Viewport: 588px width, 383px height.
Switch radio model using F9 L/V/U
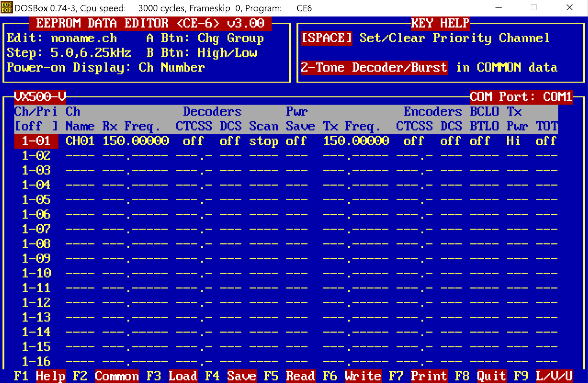click(554, 376)
